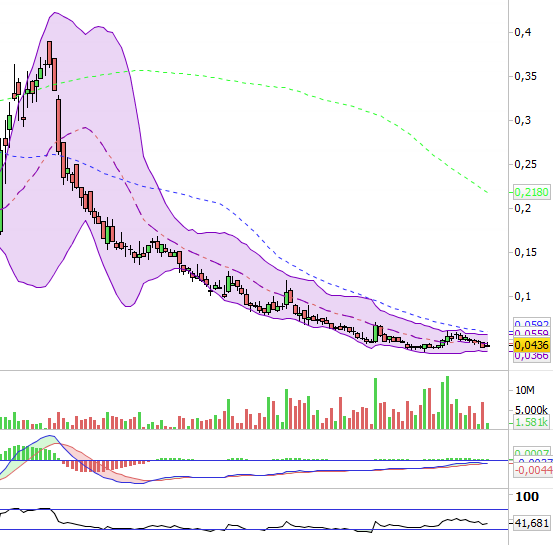The height and width of the screenshot is (545, 553).
Task: Select the 0,15 price axis tick
Action: pos(525,252)
